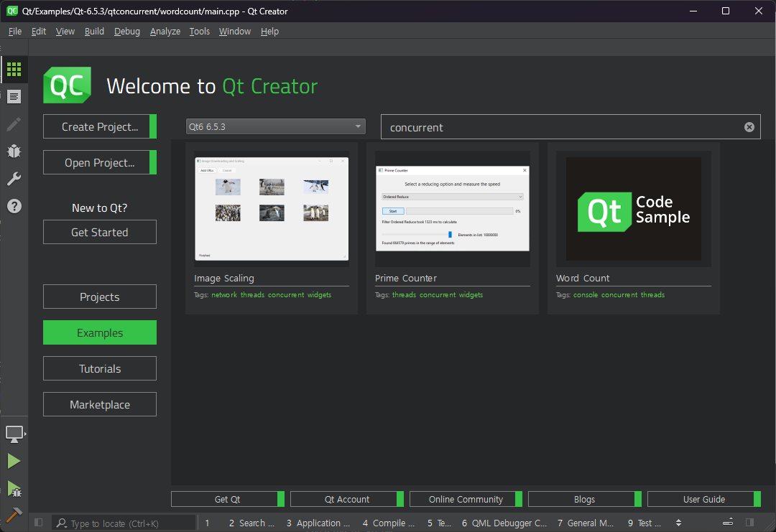Open the File menu
Image resolution: width=776 pixels, height=532 pixels.
click(x=15, y=31)
